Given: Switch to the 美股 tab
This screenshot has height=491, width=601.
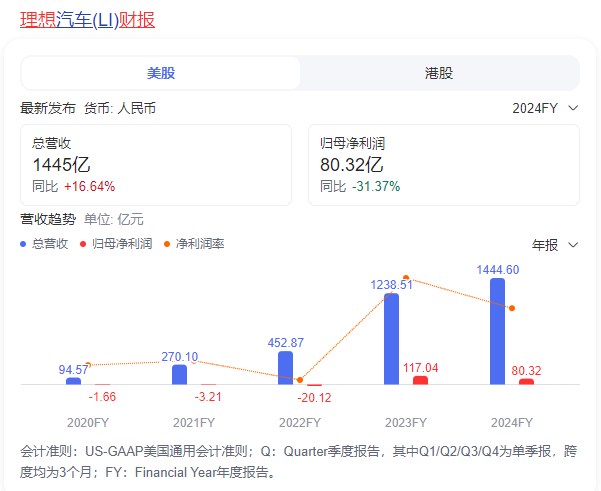Looking at the screenshot, I should point(161,73).
